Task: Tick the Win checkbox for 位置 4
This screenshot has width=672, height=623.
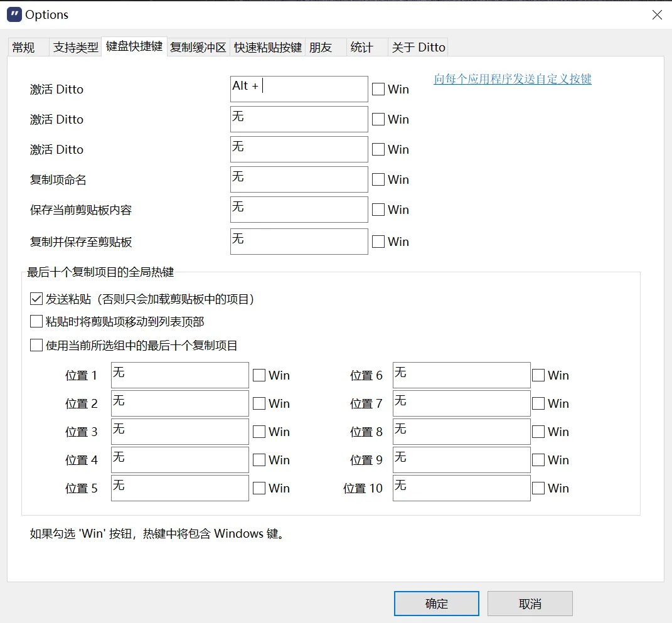Action: click(x=259, y=460)
